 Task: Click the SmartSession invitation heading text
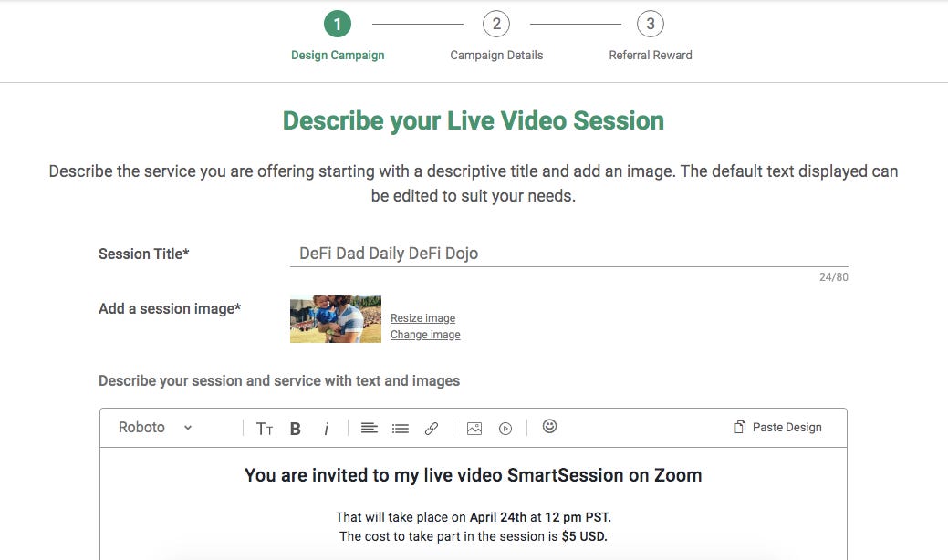pos(473,475)
